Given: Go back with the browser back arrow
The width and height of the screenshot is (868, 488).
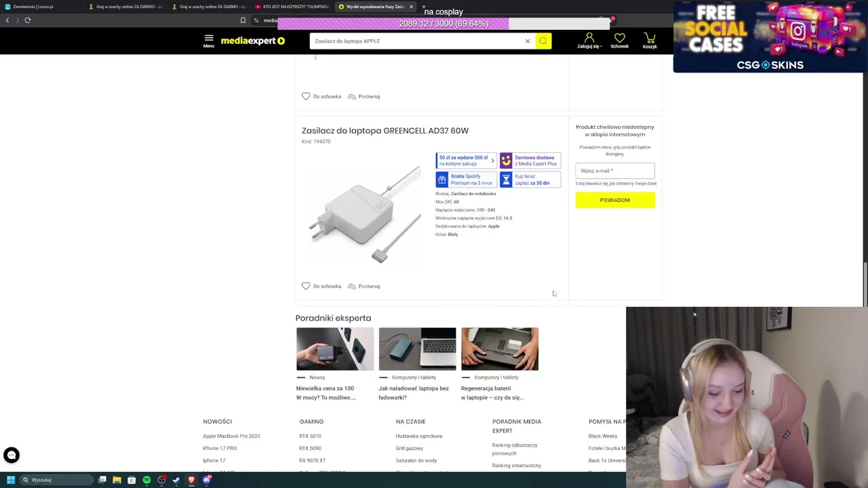Looking at the screenshot, I should pyautogui.click(x=7, y=20).
